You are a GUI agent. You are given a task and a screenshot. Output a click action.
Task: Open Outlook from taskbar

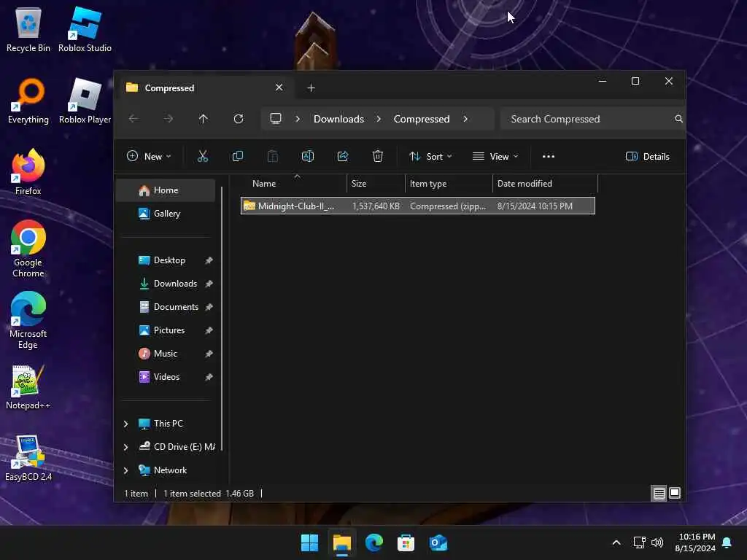[438, 542]
